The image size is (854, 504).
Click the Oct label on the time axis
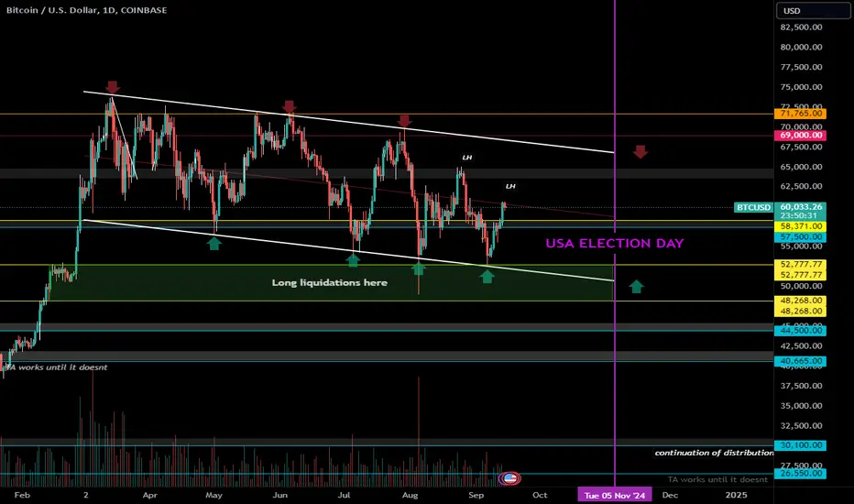click(540, 495)
